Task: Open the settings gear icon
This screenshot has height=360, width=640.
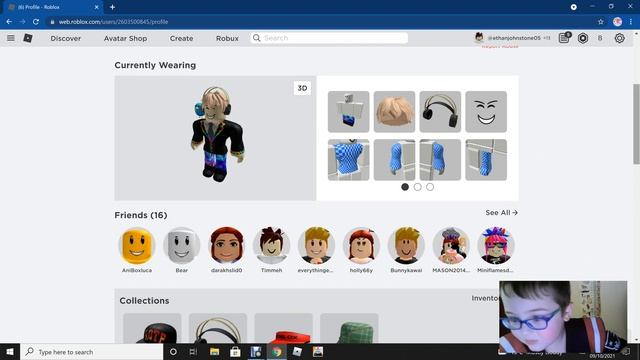Action: coord(619,38)
